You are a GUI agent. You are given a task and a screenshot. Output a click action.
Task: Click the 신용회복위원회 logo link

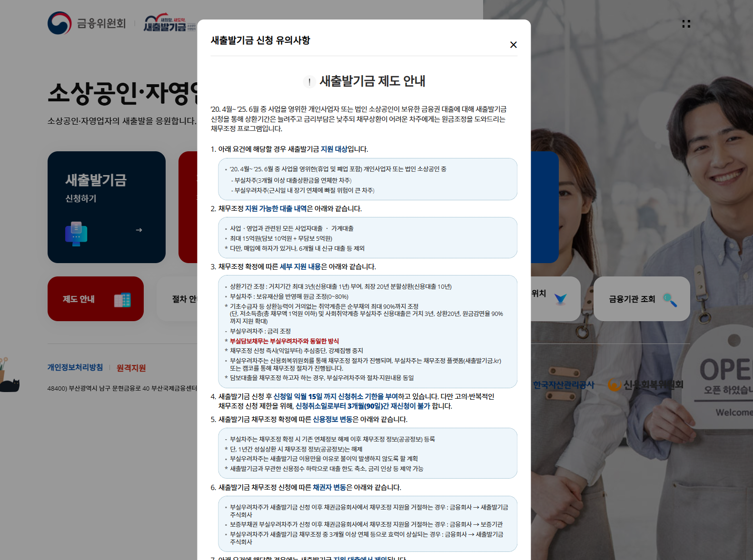(x=646, y=384)
